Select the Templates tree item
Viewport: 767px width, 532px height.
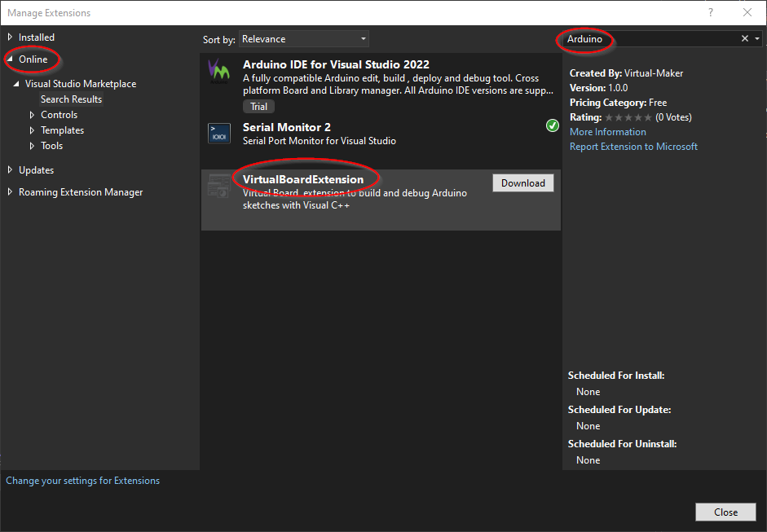[x=63, y=130]
